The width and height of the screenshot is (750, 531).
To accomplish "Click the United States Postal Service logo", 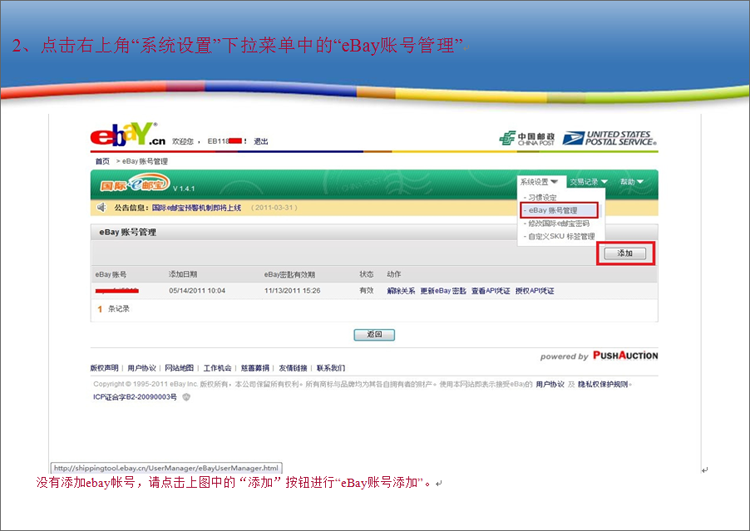I will (609, 138).
